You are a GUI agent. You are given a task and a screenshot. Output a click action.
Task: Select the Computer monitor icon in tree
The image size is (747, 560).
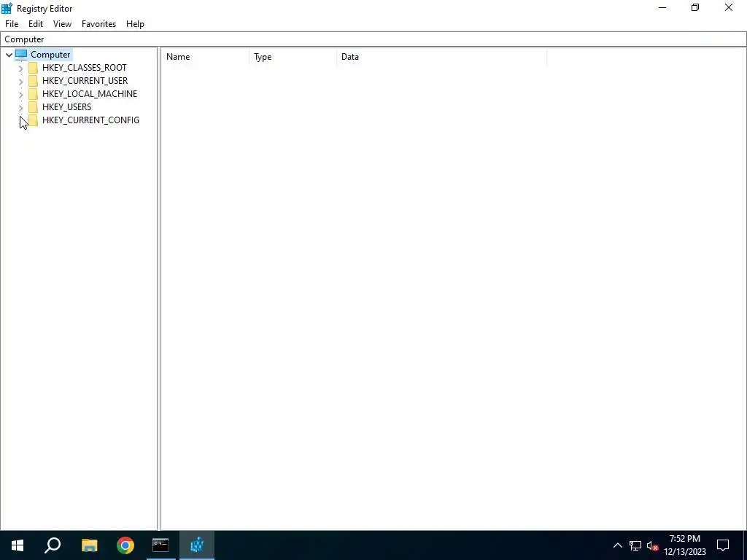coord(21,54)
